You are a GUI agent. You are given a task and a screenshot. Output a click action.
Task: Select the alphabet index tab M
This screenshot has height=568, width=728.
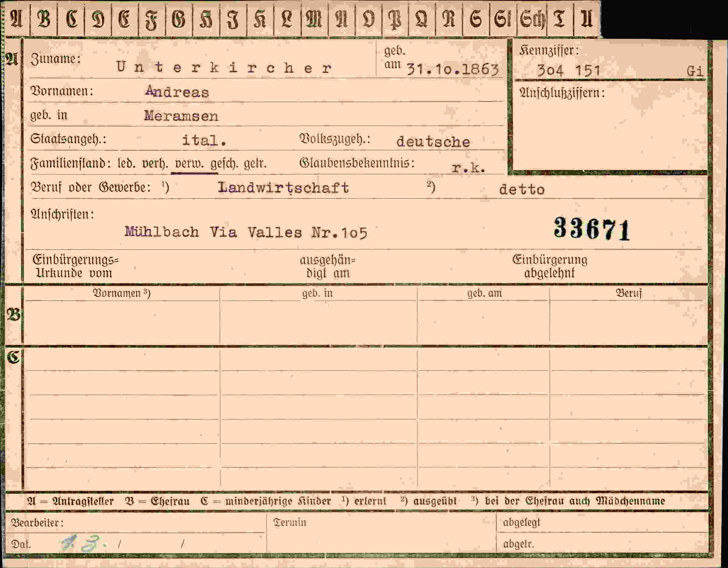pos(314,19)
